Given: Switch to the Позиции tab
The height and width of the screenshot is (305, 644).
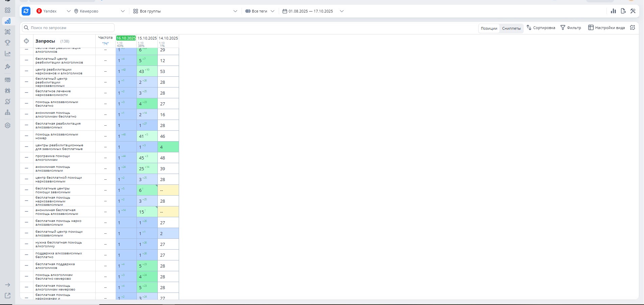Looking at the screenshot, I should (489, 28).
